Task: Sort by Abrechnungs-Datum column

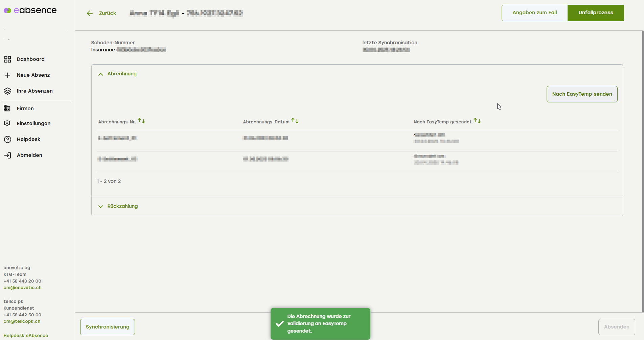Action: click(x=295, y=121)
